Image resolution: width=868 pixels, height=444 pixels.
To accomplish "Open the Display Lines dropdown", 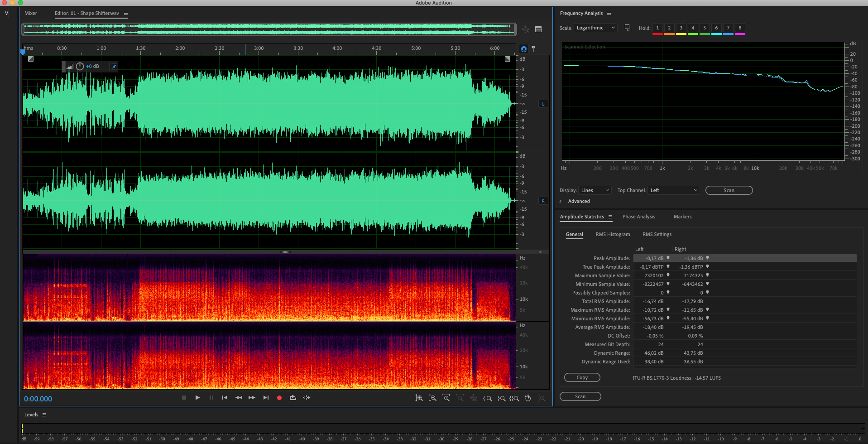I will [x=595, y=190].
